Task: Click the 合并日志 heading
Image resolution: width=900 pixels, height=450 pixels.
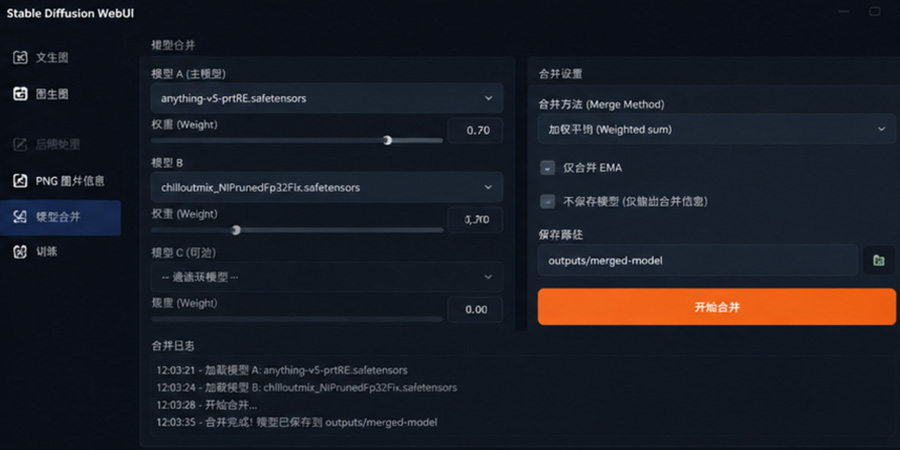Action: coord(173,346)
